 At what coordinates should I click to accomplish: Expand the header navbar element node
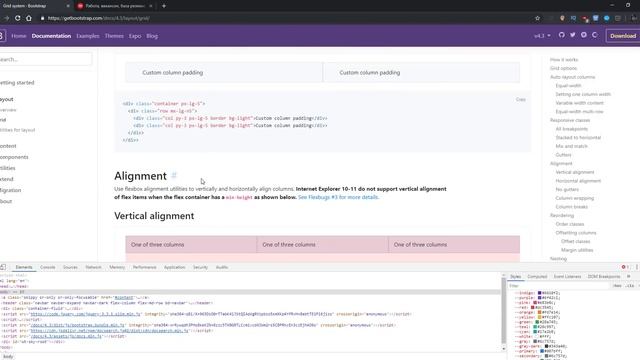coord(106,303)
